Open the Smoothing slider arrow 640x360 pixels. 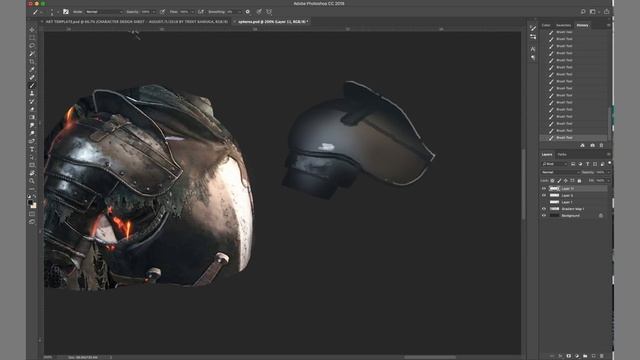tap(239, 12)
